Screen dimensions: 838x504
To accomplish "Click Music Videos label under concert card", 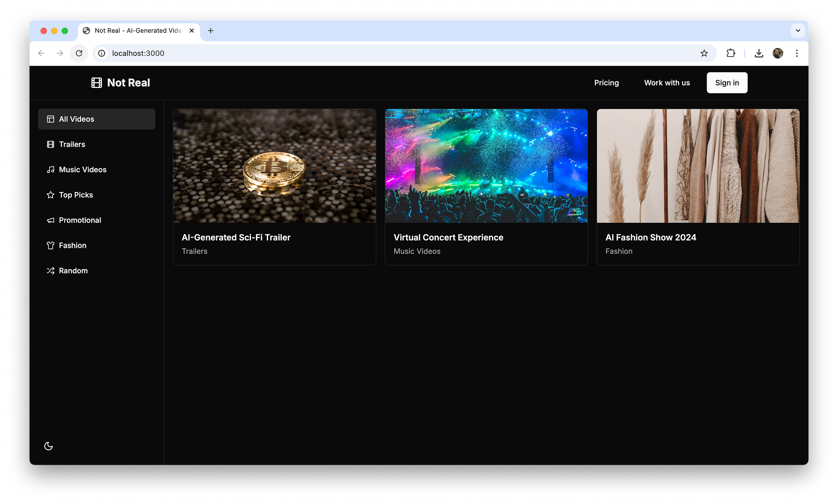I will [x=417, y=251].
